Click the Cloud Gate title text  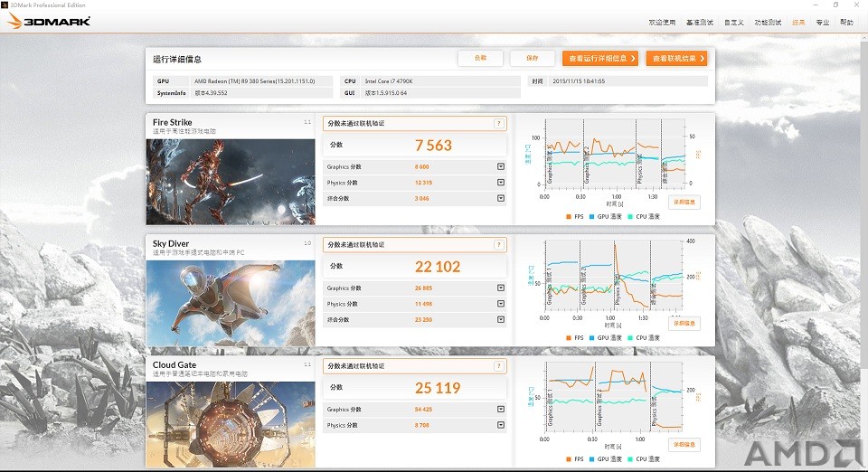(x=175, y=364)
